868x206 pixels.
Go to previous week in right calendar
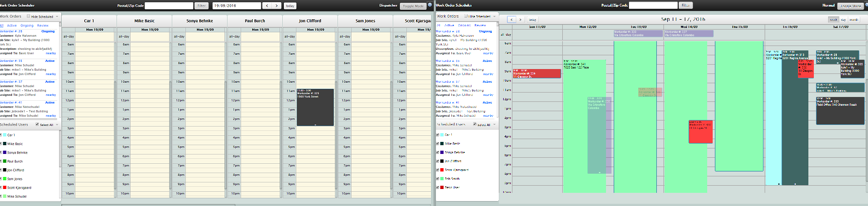click(512, 19)
